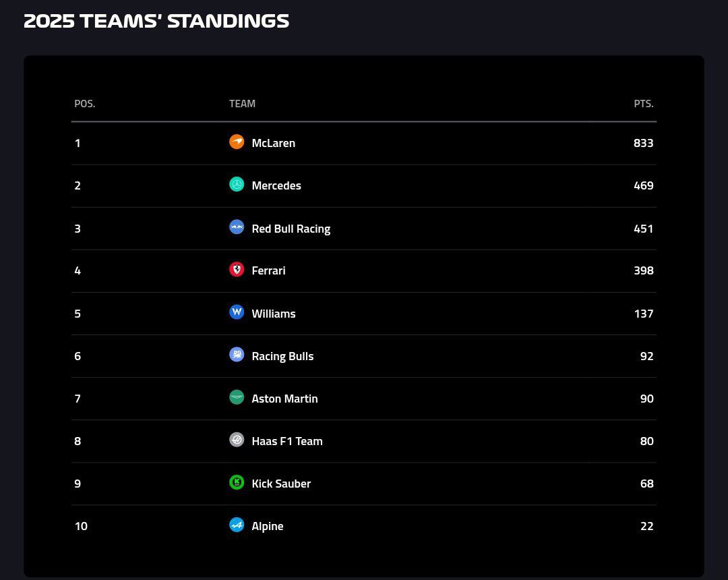This screenshot has width=728, height=580.
Task: Click the Williams team logo icon
Action: pyautogui.click(x=237, y=312)
